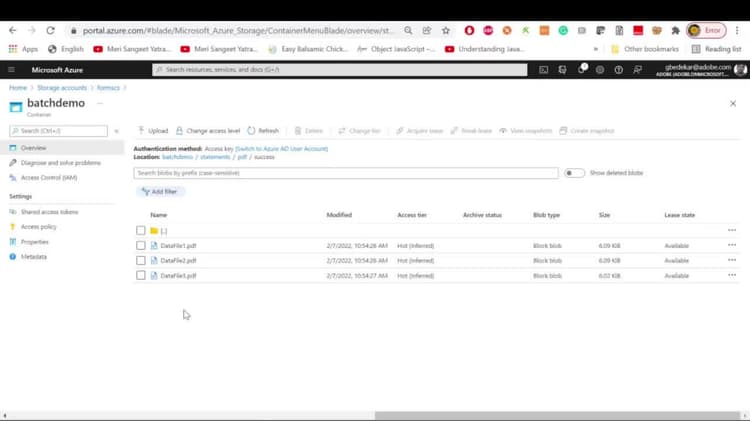Close the batchdemo blade
Image resolution: width=750 pixels, height=421 pixels.
click(x=733, y=103)
